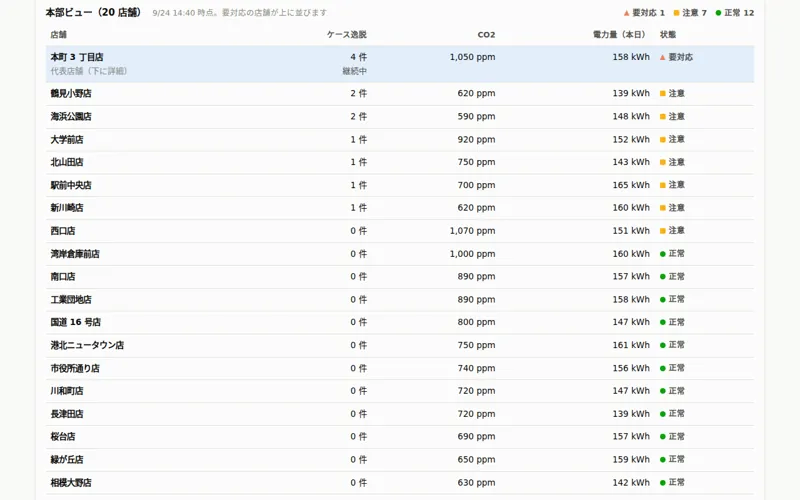Select the 港北ニュータウン店 store name
Viewport: 800px width, 500px height.
click(x=87, y=345)
